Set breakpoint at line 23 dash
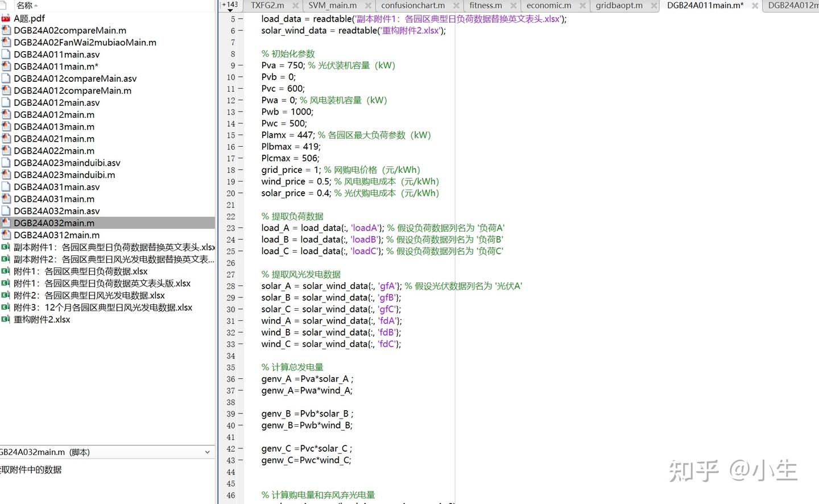Screen dimensions: 819x504 point(240,228)
